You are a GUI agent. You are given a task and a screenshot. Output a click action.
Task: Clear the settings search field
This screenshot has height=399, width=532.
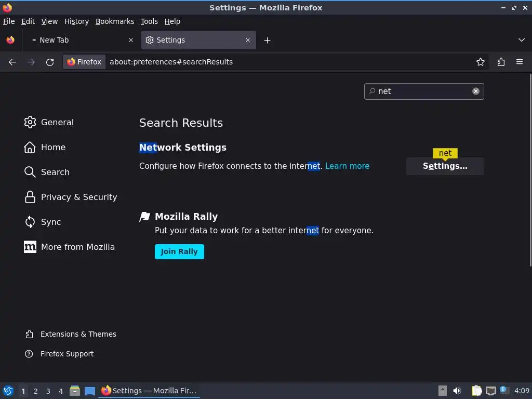476,91
